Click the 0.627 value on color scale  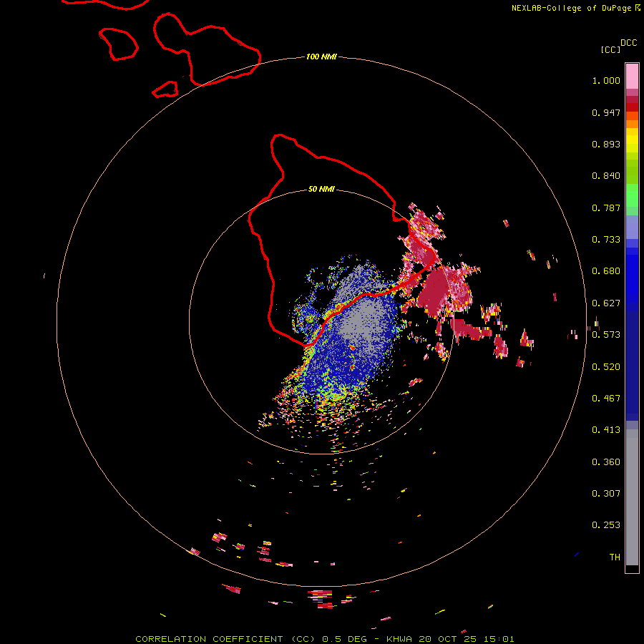pos(606,303)
